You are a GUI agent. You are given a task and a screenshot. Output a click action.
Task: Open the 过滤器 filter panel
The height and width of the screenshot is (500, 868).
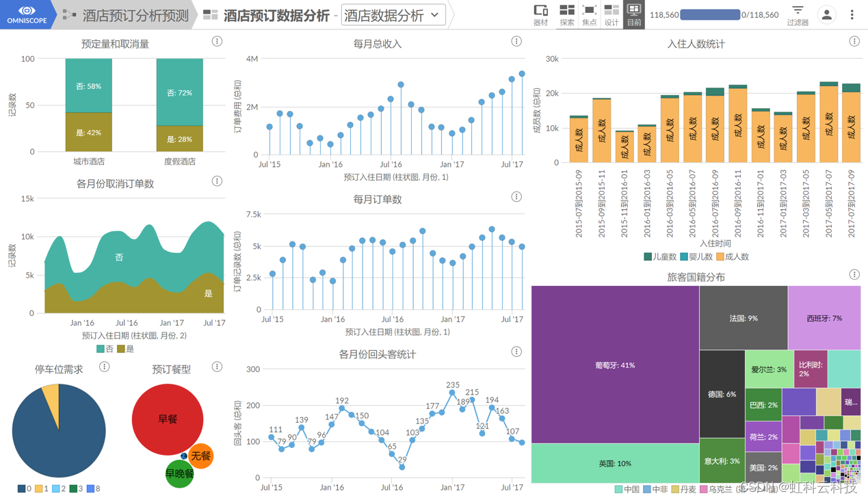click(798, 15)
